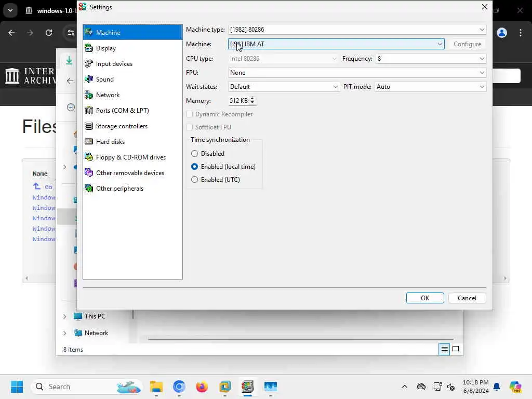The width and height of the screenshot is (532, 399).
Task: Select the Sound category label
Action: (105, 79)
